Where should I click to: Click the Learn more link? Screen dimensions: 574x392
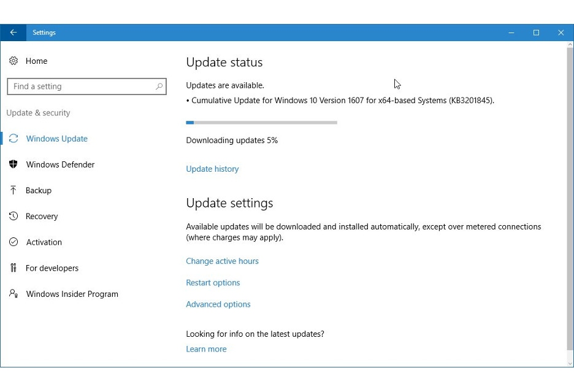pyautogui.click(x=206, y=349)
